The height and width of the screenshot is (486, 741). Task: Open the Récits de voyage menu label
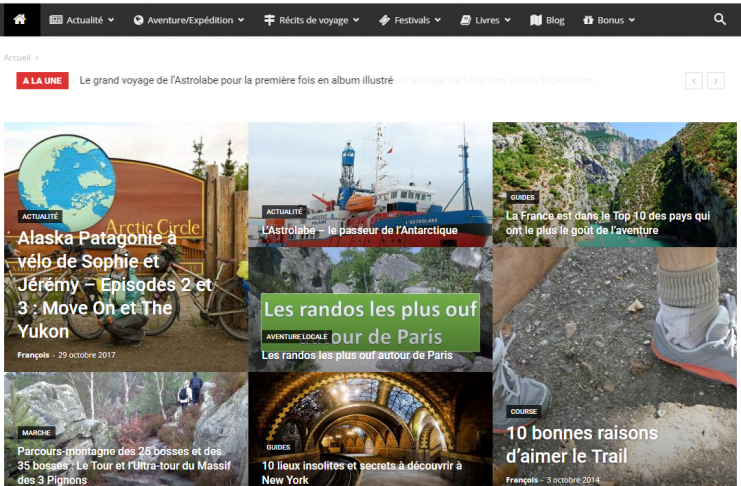(313, 20)
